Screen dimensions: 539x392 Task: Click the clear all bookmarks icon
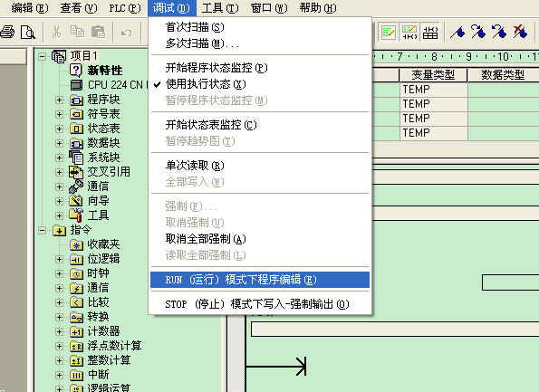click(x=520, y=32)
